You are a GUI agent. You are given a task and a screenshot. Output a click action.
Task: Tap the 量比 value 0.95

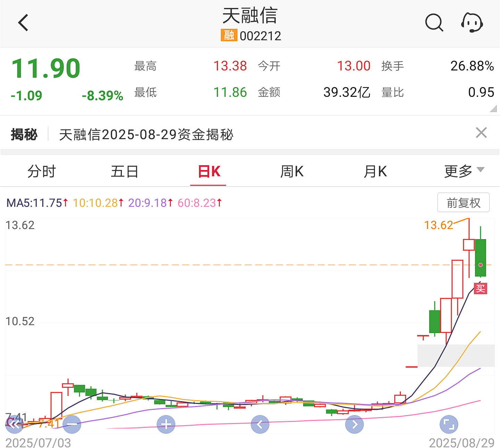click(481, 92)
